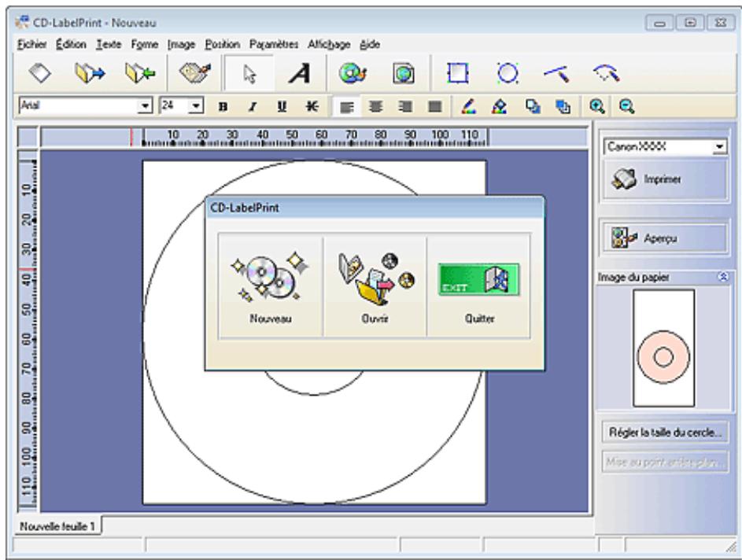Select the rectangle shape tool

coord(458,73)
